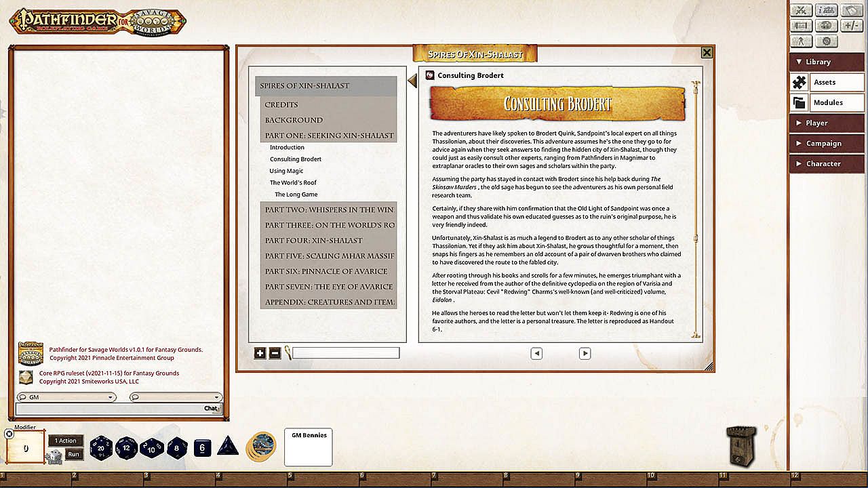
Task: Select the Spires of Xin-Shalast index title
Action: click(326, 86)
